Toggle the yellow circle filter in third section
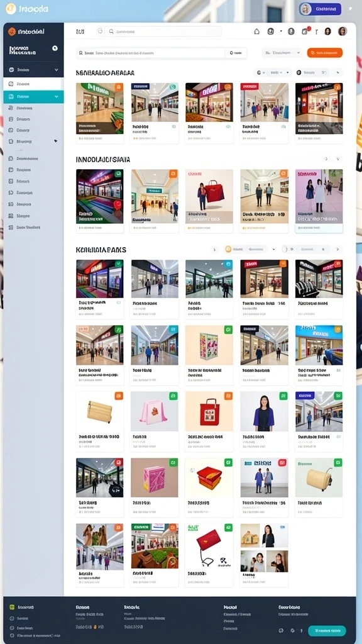This screenshot has height=644, width=362. [x=228, y=249]
